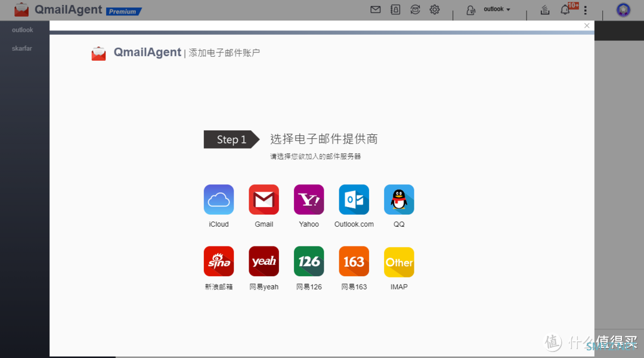
Task: Click the mail sync icon in top bar
Action: (x=415, y=10)
